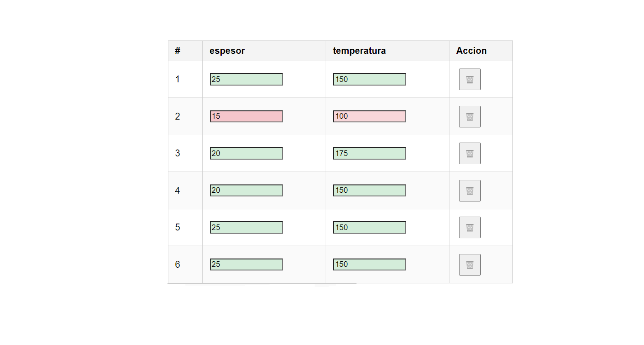Delete row 1 with trash icon
The width and height of the screenshot is (644, 345).
pos(470,80)
